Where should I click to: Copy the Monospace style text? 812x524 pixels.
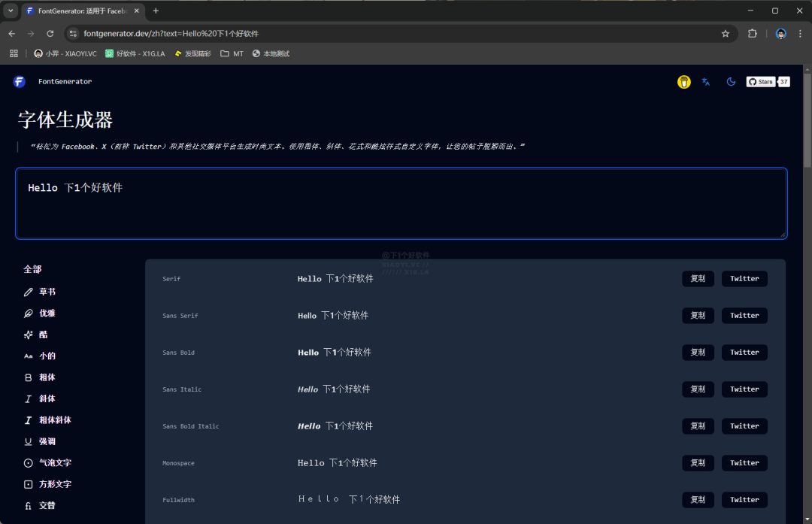pyautogui.click(x=698, y=463)
